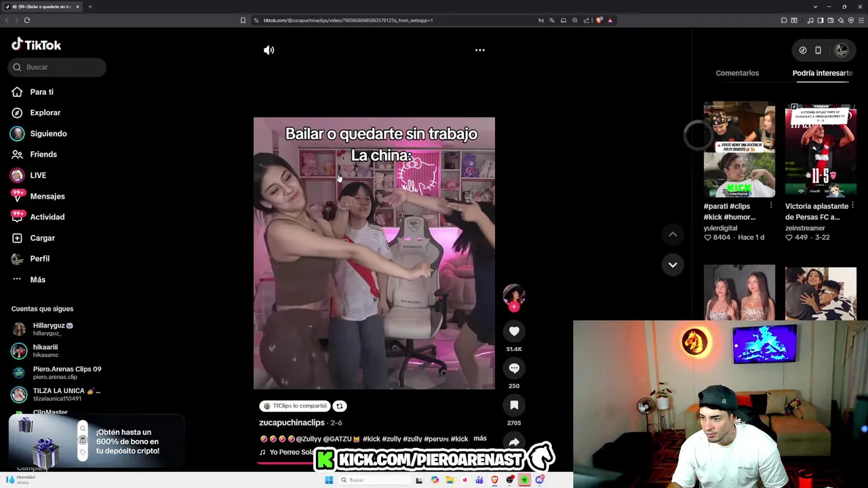Toggle the browser sidebar panel icon
This screenshot has height=488, width=868.
[820, 20]
